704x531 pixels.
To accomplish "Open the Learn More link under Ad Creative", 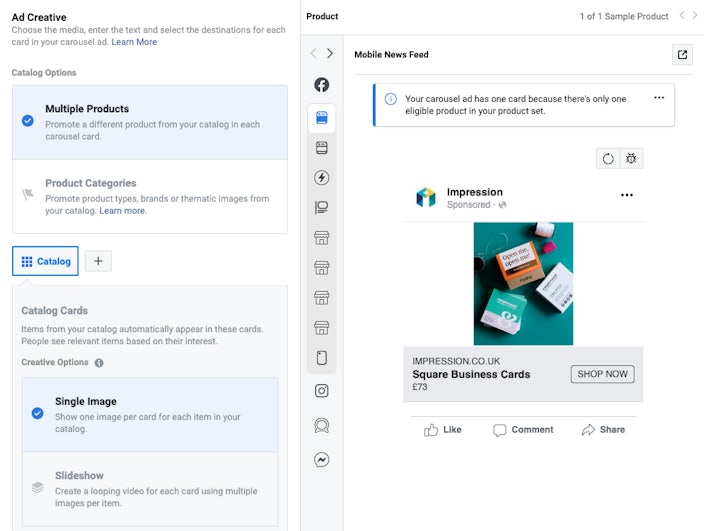I will coord(134,42).
